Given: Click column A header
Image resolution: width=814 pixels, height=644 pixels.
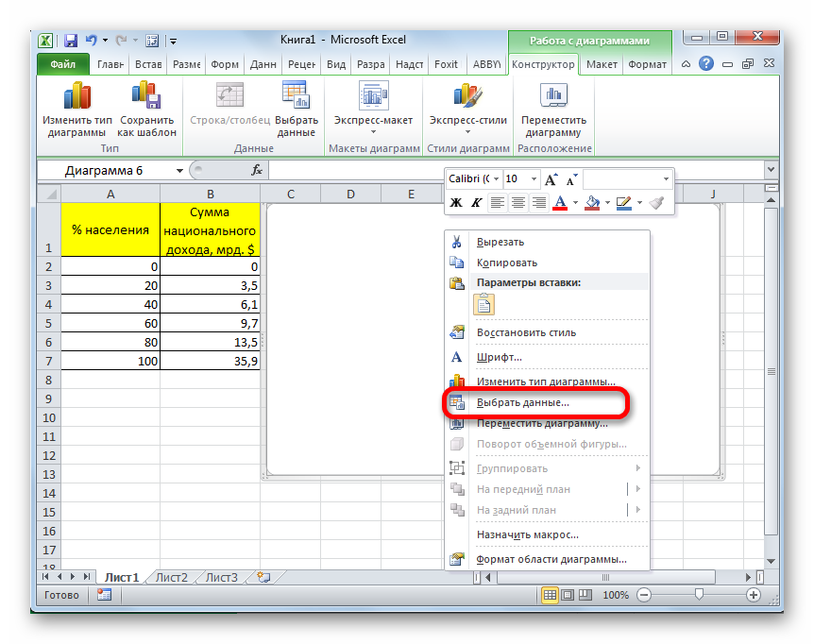Looking at the screenshot, I should pyautogui.click(x=110, y=195).
